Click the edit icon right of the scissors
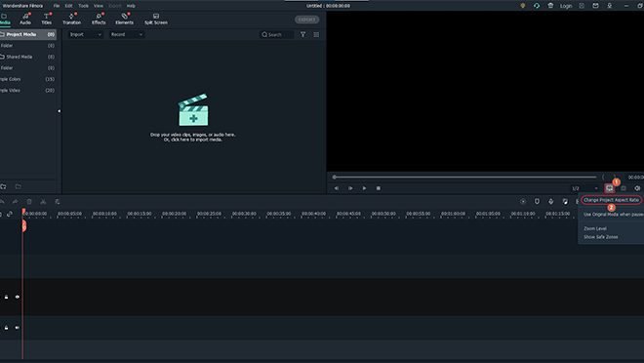Image resolution: width=644 pixels, height=363 pixels. coord(58,202)
